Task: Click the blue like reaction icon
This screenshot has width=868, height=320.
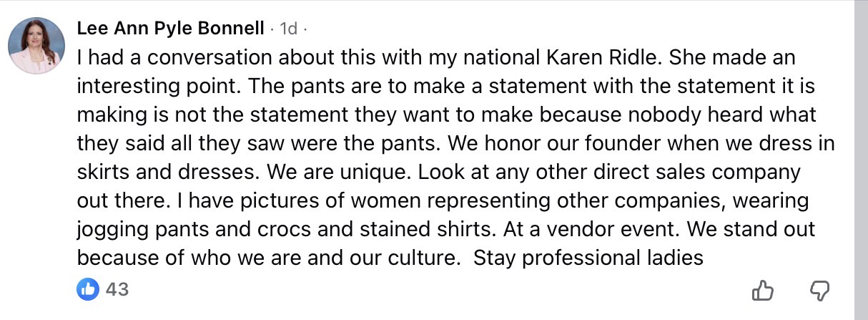Action: [x=87, y=289]
